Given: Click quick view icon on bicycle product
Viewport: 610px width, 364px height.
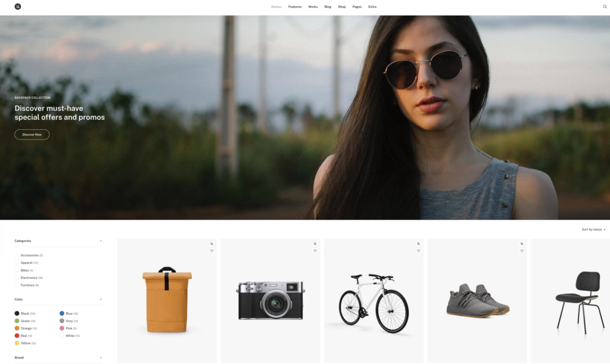Looking at the screenshot, I should tap(418, 244).
